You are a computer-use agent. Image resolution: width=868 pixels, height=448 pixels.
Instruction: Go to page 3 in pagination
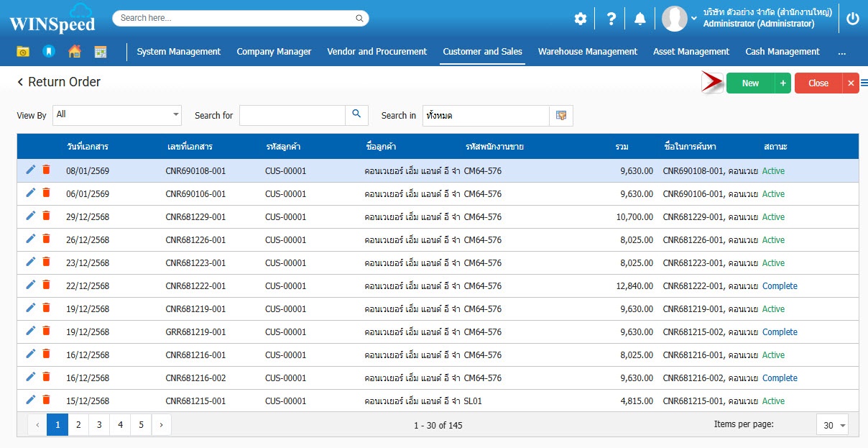99,425
